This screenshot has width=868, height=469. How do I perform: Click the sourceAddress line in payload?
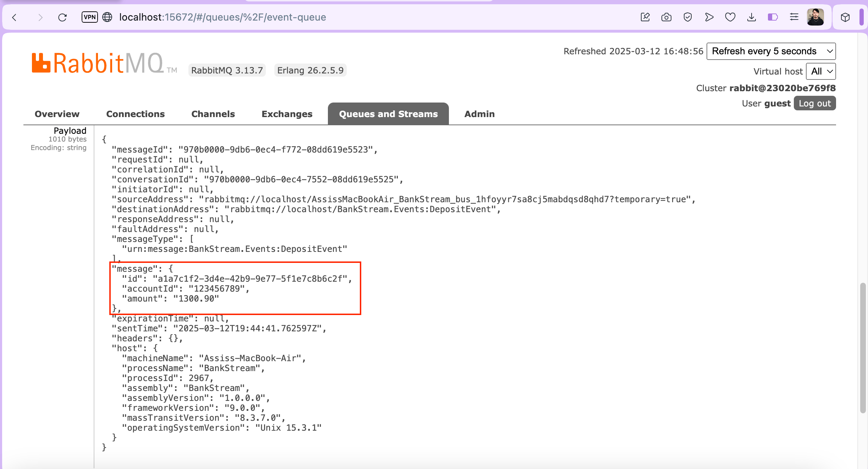click(x=404, y=199)
